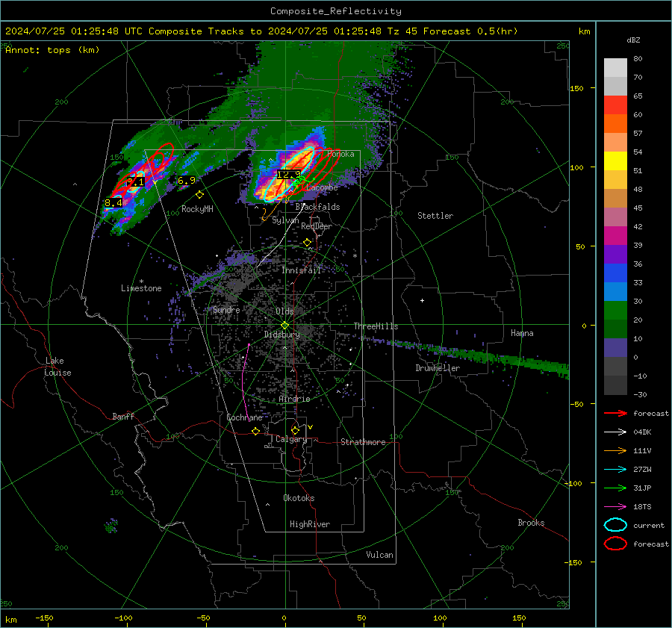Click the white 04DK track arrow

[615, 432]
